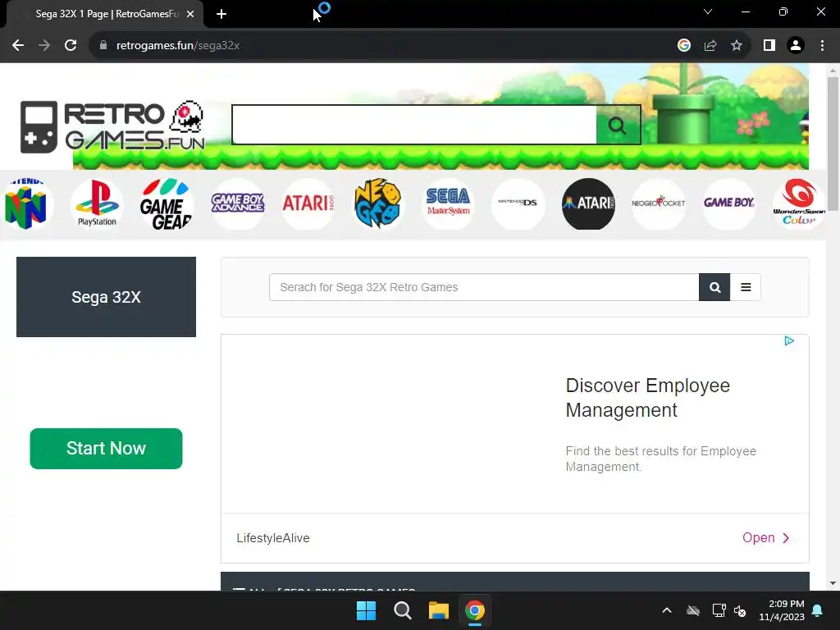Click the share this page icon

click(710, 46)
